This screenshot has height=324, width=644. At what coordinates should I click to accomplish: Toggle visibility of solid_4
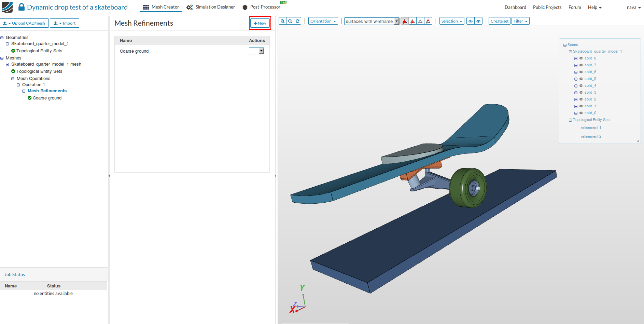(581, 86)
